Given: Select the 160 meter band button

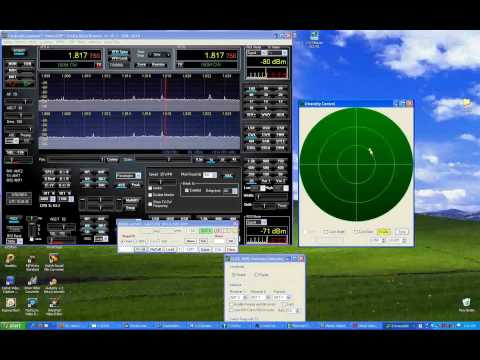Looking at the screenshot, I should (251, 88).
